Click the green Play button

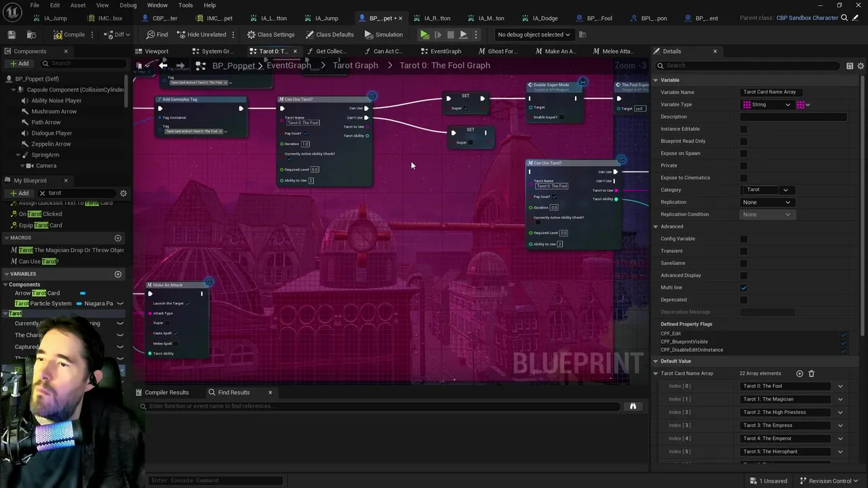pos(425,35)
